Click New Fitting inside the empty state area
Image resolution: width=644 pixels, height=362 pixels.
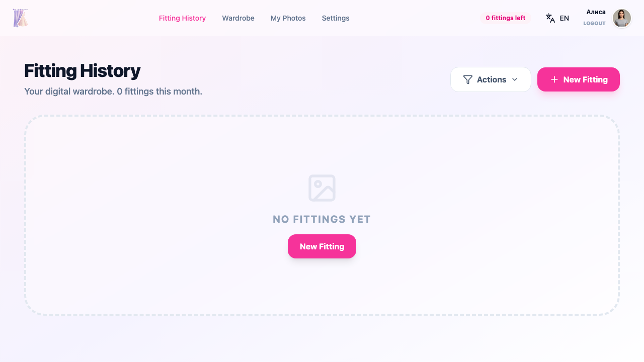click(x=321, y=246)
